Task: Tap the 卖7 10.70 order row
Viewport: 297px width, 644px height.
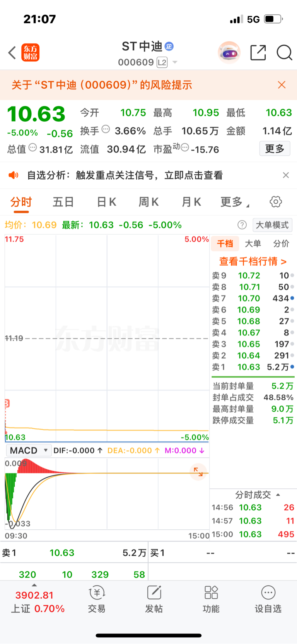Action: (253, 299)
